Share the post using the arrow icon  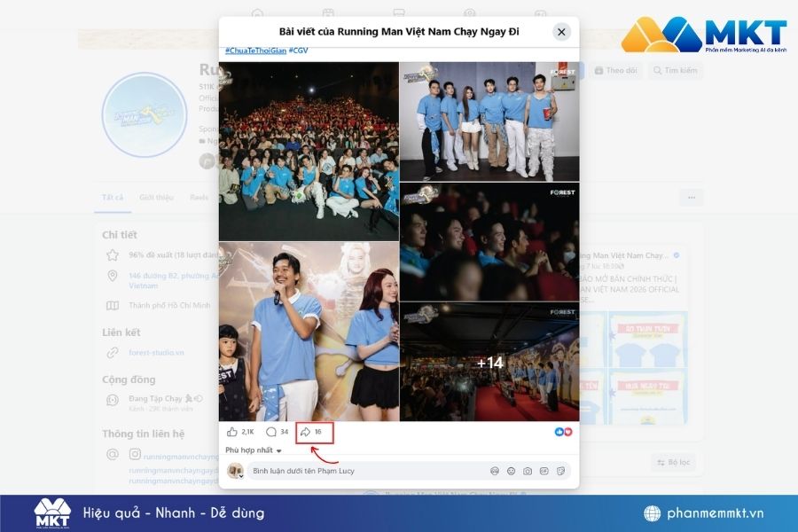click(x=305, y=432)
